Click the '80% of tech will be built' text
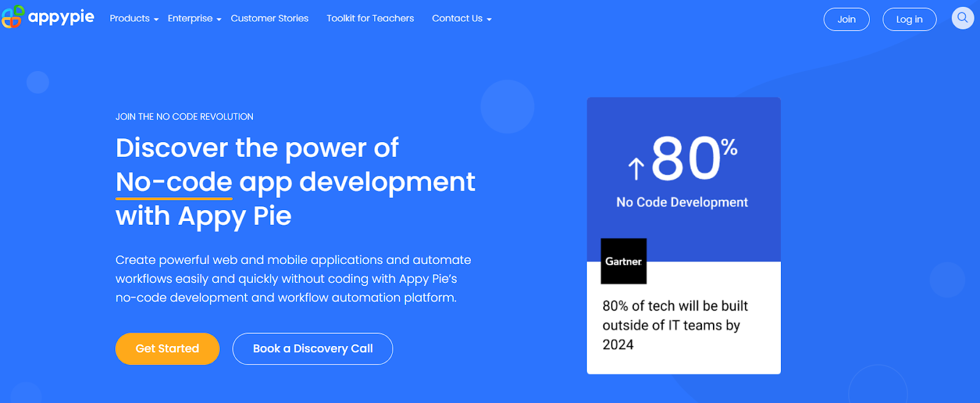Screen dimensions: 980x403 675,325
